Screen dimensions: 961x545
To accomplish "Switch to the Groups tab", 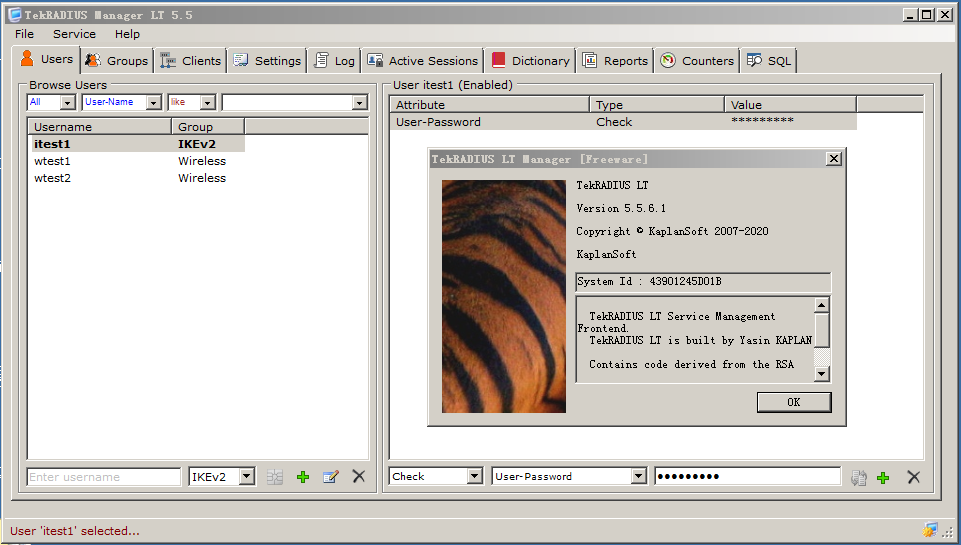I will (116, 61).
